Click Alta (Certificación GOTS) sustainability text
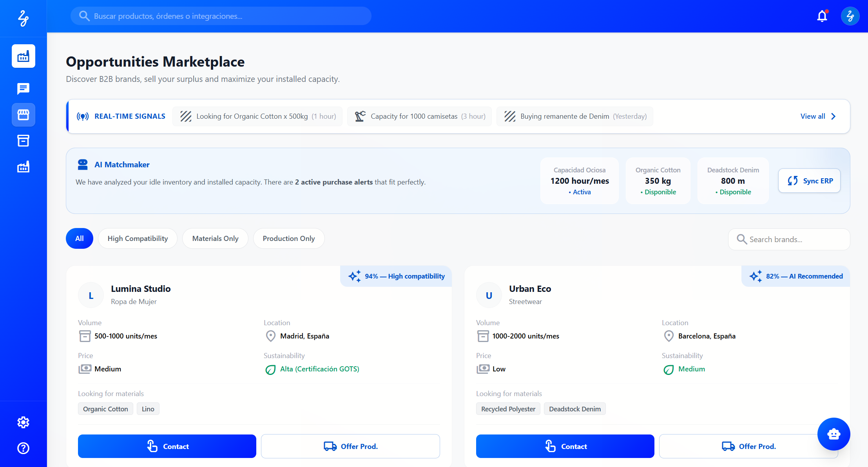 coord(320,369)
